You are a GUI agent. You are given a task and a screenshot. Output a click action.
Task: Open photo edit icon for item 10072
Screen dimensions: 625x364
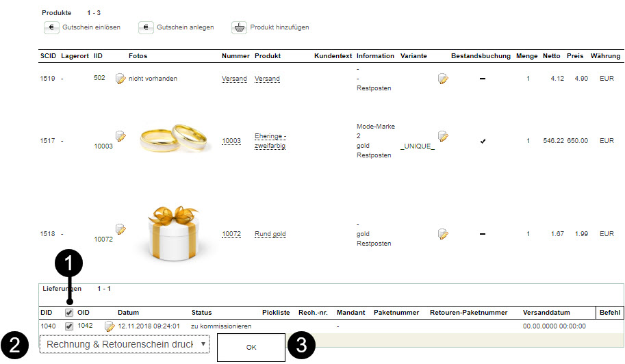(x=121, y=229)
